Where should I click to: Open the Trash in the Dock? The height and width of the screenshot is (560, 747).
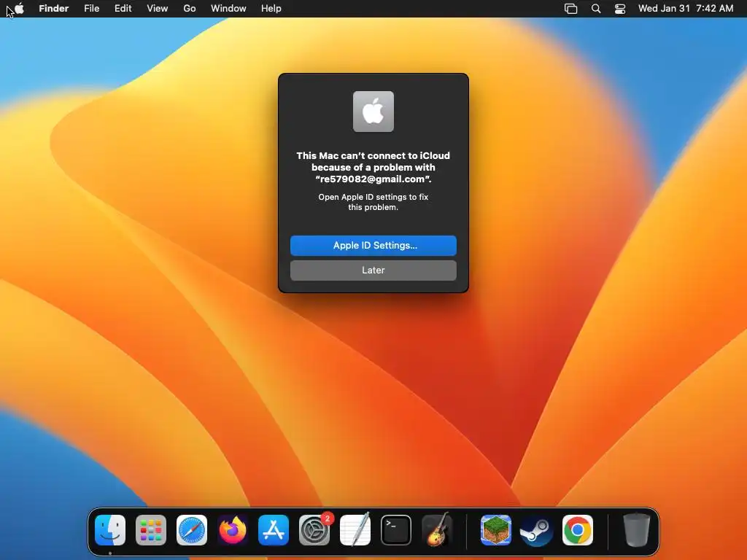point(636,529)
